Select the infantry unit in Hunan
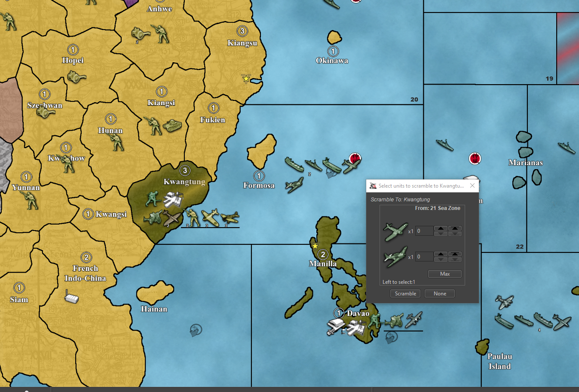This screenshot has height=392, width=579. (x=116, y=142)
